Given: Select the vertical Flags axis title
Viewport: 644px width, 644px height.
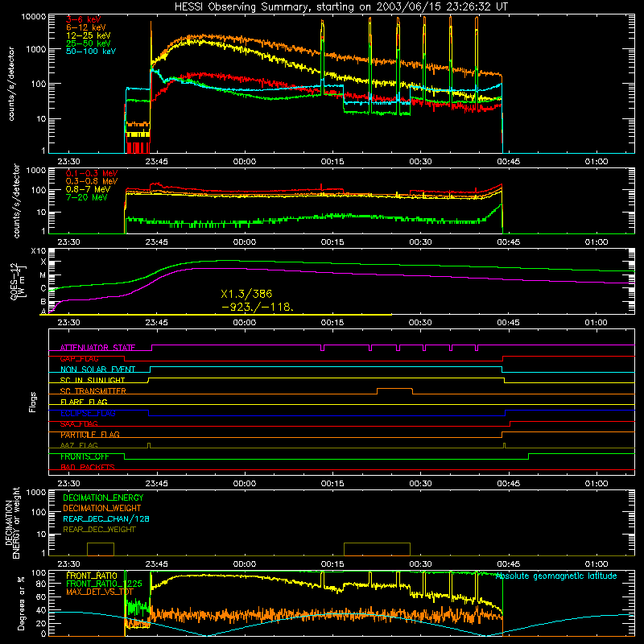Looking at the screenshot, I should (32, 402).
